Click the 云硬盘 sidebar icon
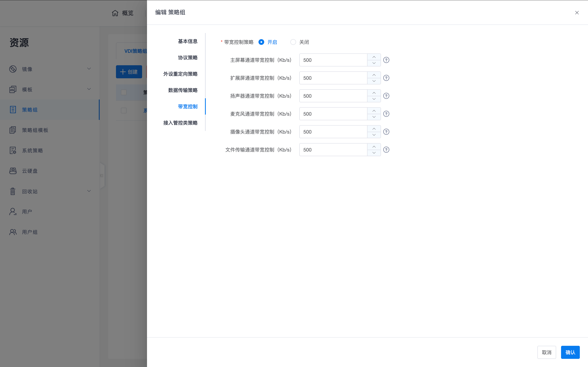 13,171
